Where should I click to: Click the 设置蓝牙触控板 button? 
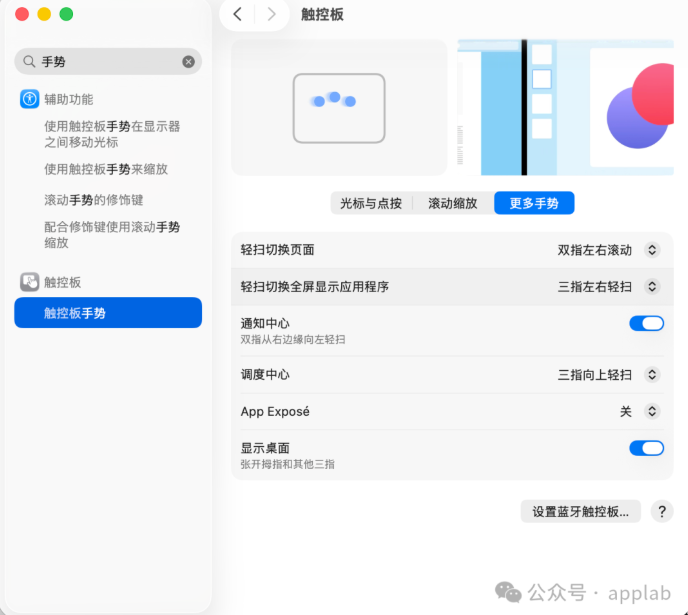click(580, 511)
